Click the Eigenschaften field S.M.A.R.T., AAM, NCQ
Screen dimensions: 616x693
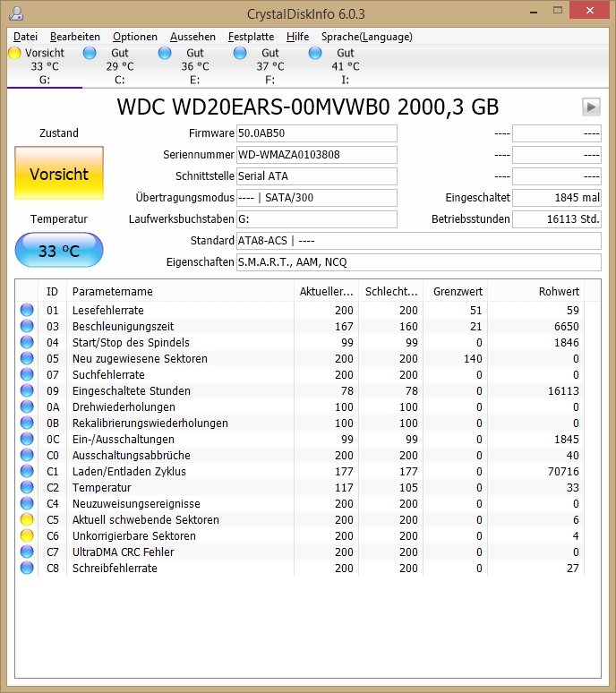419,262
